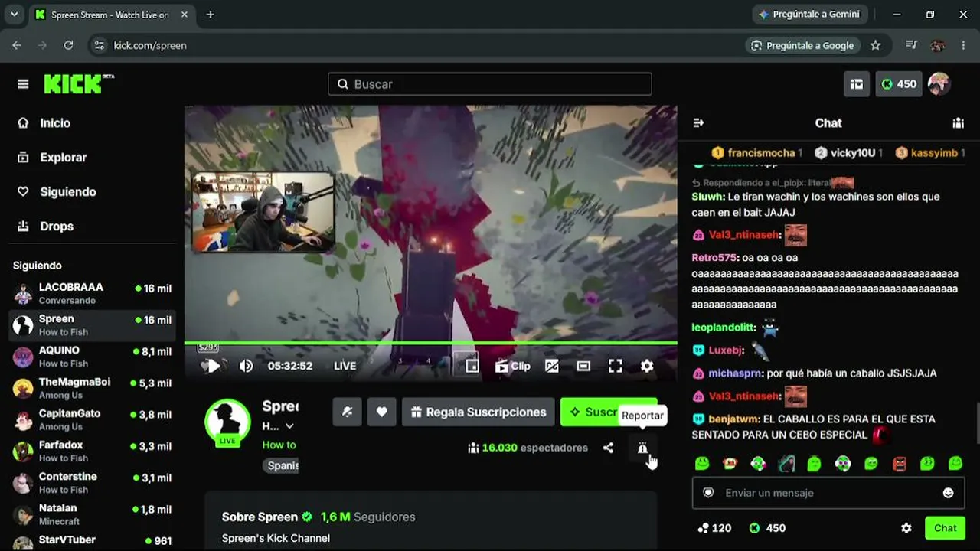Click the Spanish language tag
Viewport: 980px width, 551px height.
(283, 465)
